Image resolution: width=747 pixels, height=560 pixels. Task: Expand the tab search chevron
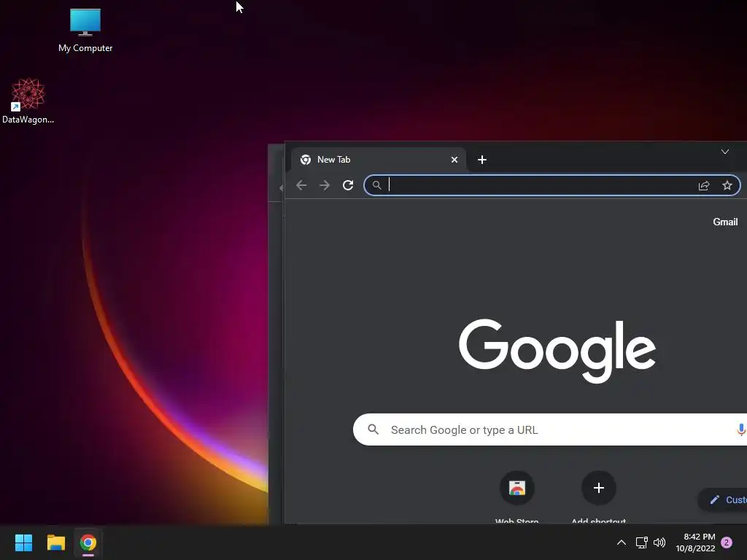tap(725, 152)
